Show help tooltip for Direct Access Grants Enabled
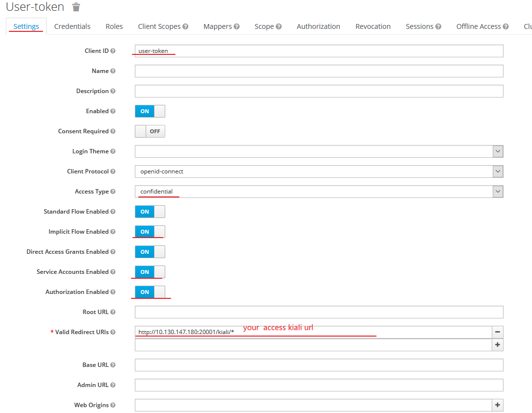 [113, 252]
